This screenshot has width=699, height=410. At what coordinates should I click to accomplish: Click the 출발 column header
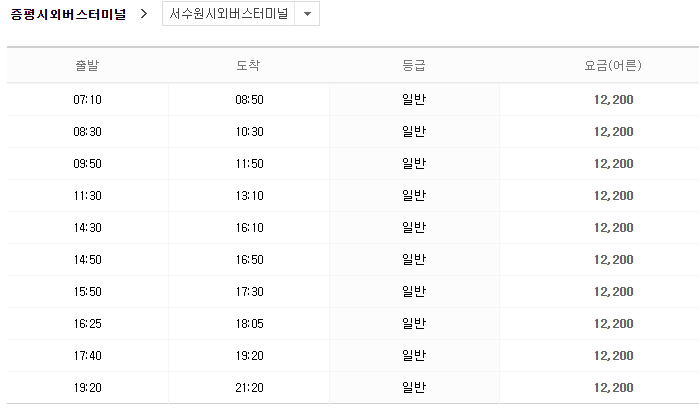click(87, 66)
